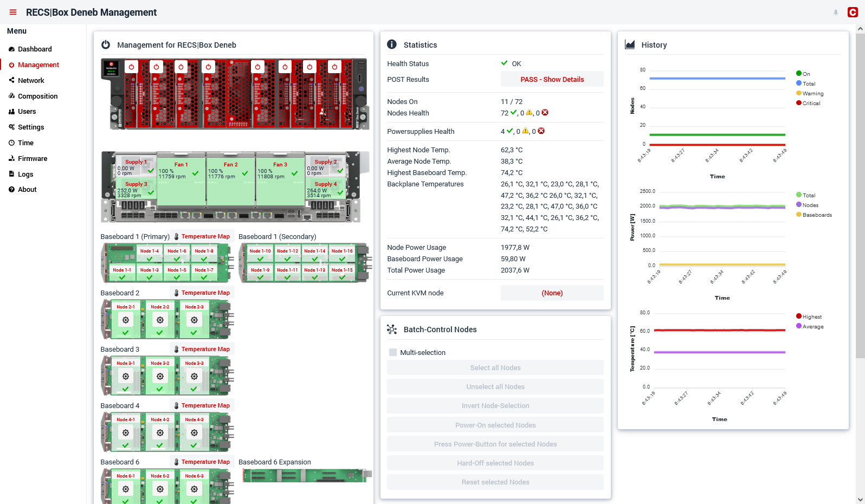Enable the Multi-selection checkbox
Screen dimensions: 865x504
click(393, 352)
